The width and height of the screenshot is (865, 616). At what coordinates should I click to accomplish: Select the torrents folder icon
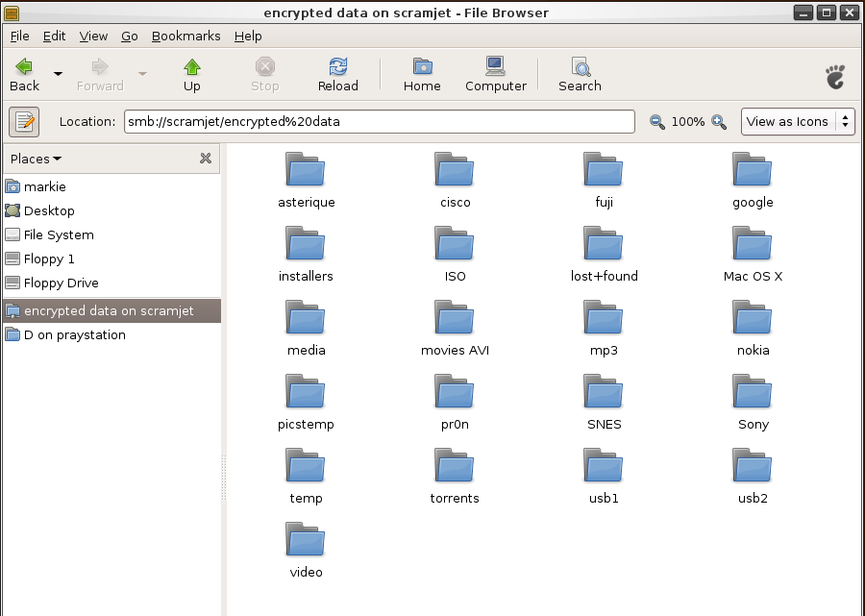tap(455, 465)
